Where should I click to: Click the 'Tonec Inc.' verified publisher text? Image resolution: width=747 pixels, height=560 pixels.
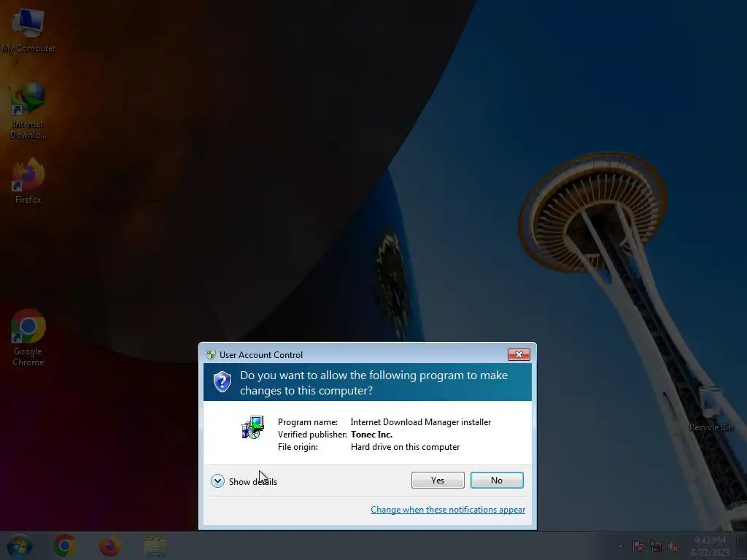(x=371, y=435)
